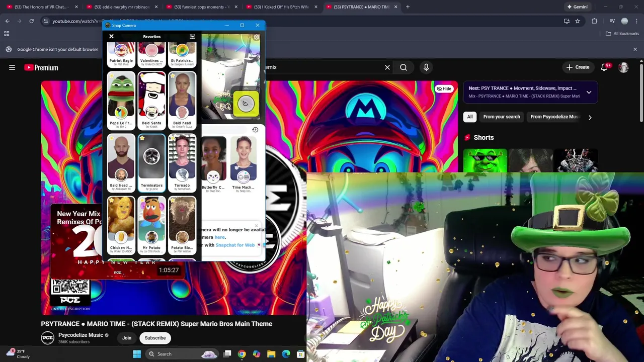Switch to the I Kicked Off His tab
Screen dimensions: 644x362
coord(281,7)
